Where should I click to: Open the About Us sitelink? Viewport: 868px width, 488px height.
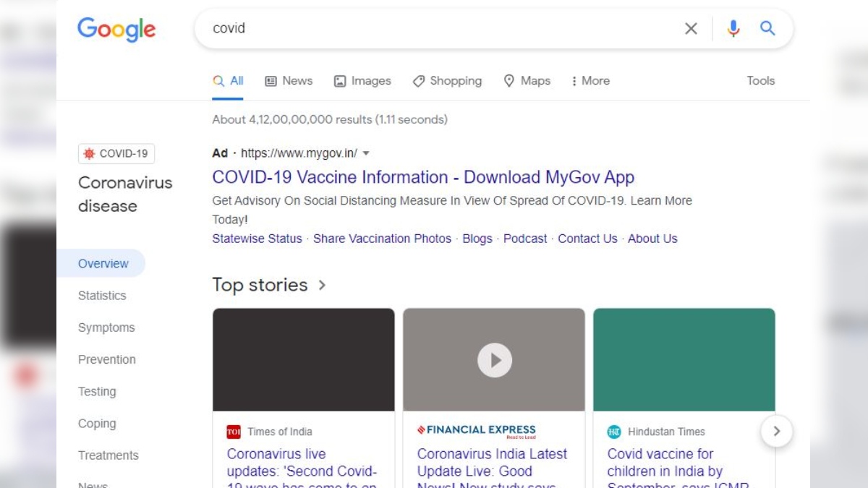tap(652, 239)
